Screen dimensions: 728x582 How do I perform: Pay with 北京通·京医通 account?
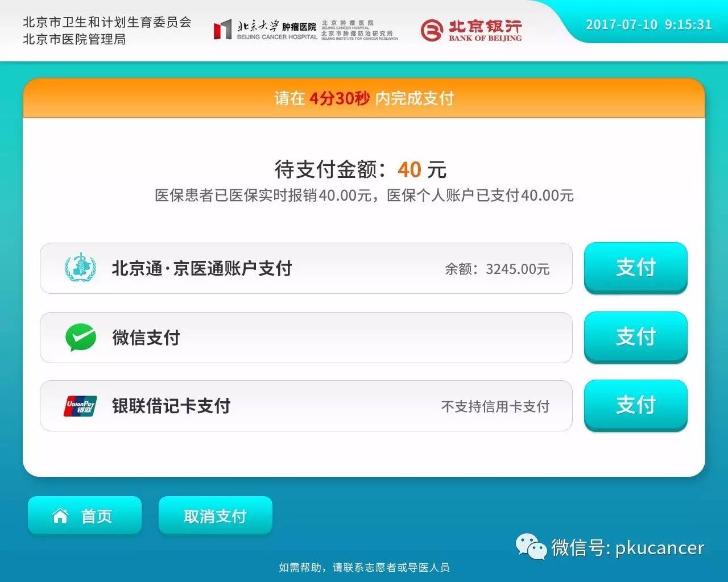(x=636, y=268)
